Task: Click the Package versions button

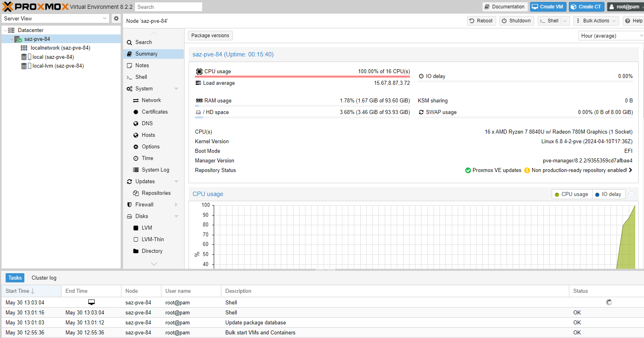Action: 210,36
